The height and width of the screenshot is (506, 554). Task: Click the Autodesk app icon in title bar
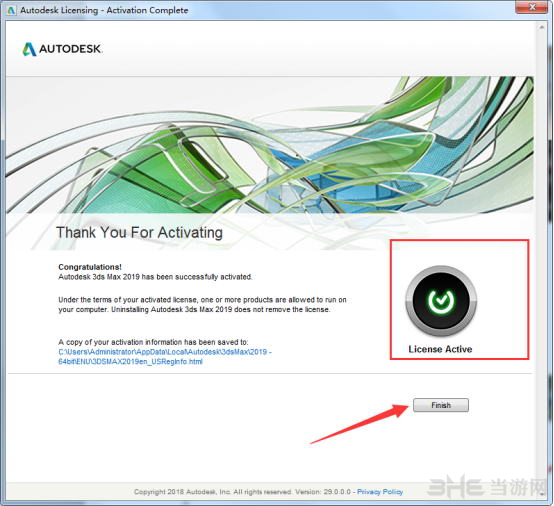pos(11,10)
